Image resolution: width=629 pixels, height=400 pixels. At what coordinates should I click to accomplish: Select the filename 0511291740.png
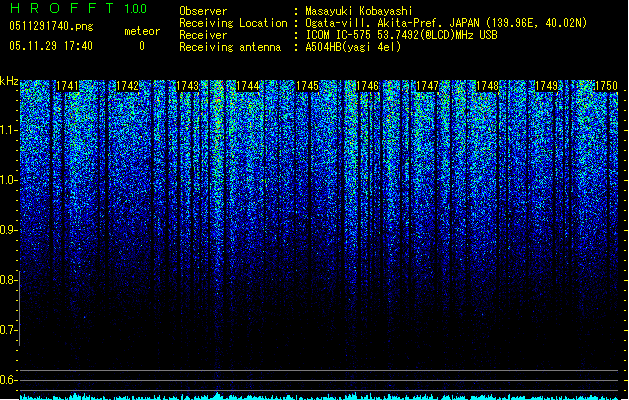point(51,26)
